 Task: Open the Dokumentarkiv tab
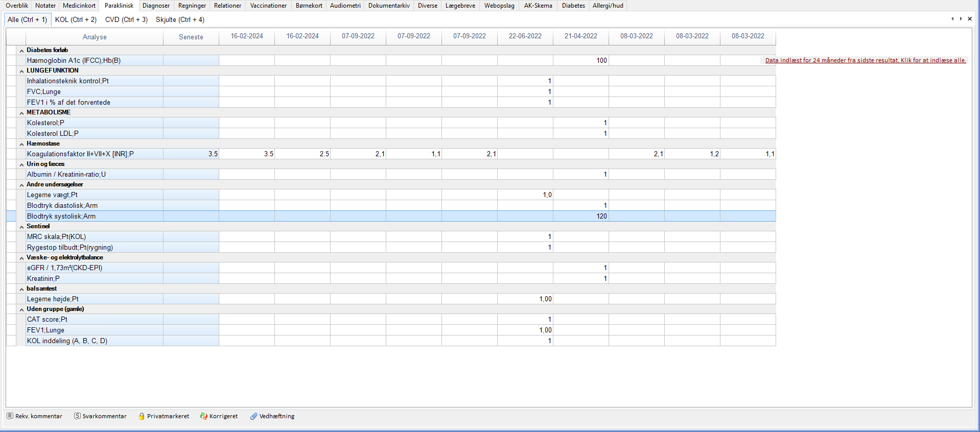point(389,6)
